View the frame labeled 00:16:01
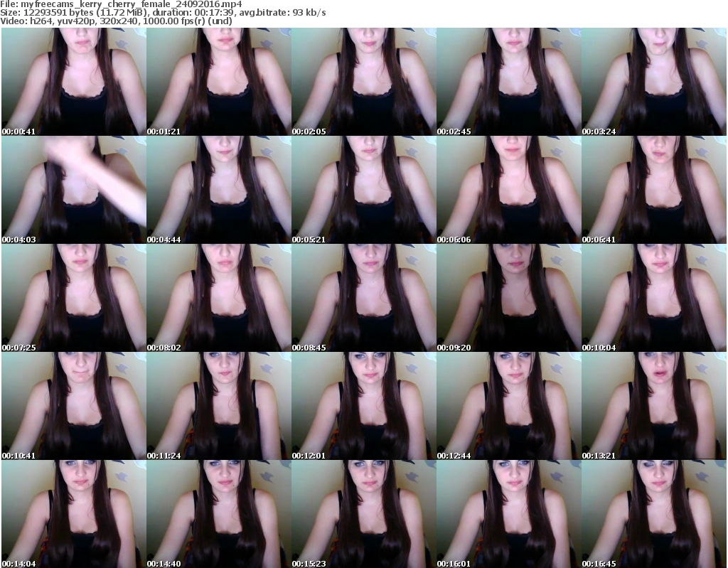The width and height of the screenshot is (728, 568). pyautogui.click(x=509, y=514)
